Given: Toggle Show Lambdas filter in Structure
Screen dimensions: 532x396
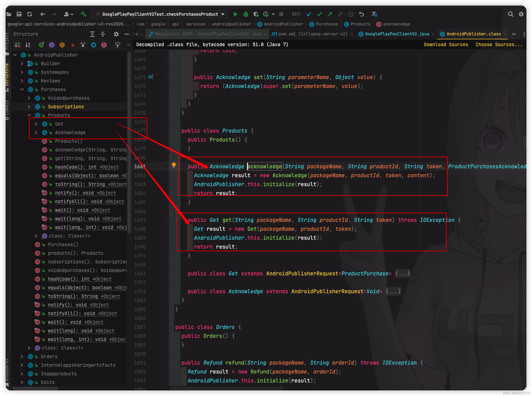Looking at the screenshot, I should point(104,45).
